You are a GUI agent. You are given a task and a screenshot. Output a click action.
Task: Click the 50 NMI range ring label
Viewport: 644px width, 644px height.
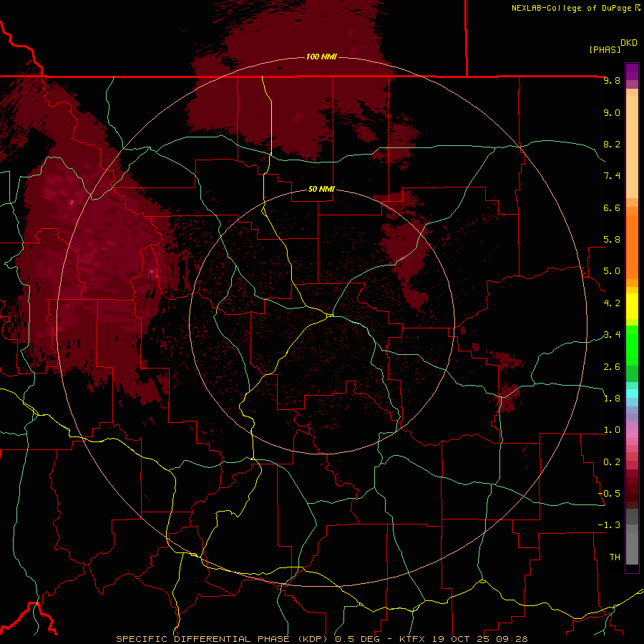[321, 189]
